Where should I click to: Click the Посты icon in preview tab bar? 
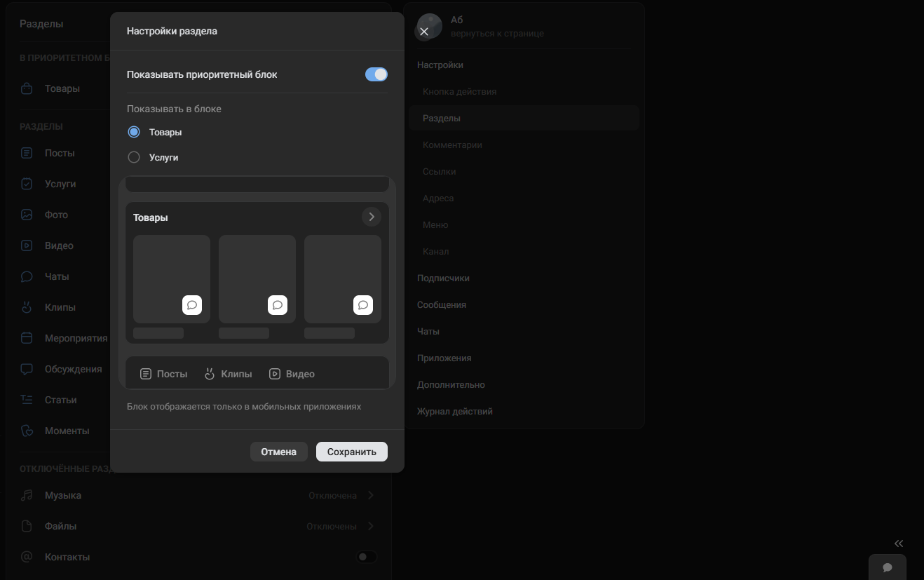coord(146,374)
